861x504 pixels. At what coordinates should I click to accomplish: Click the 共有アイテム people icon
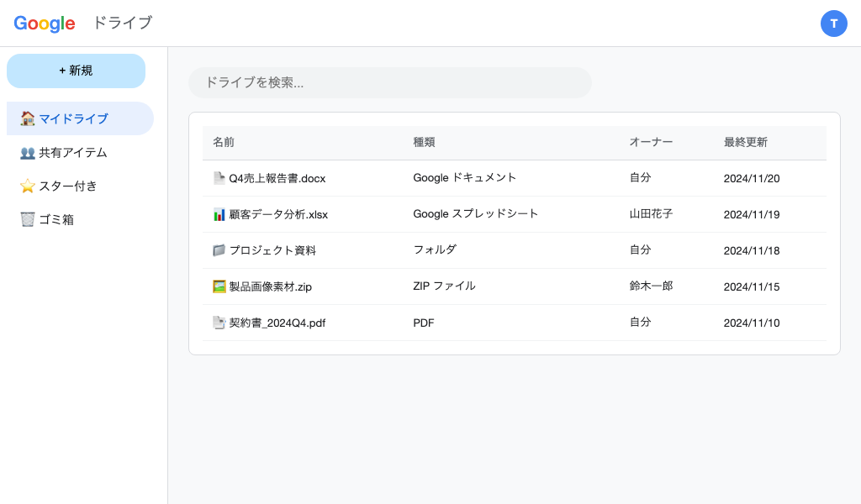(x=28, y=152)
